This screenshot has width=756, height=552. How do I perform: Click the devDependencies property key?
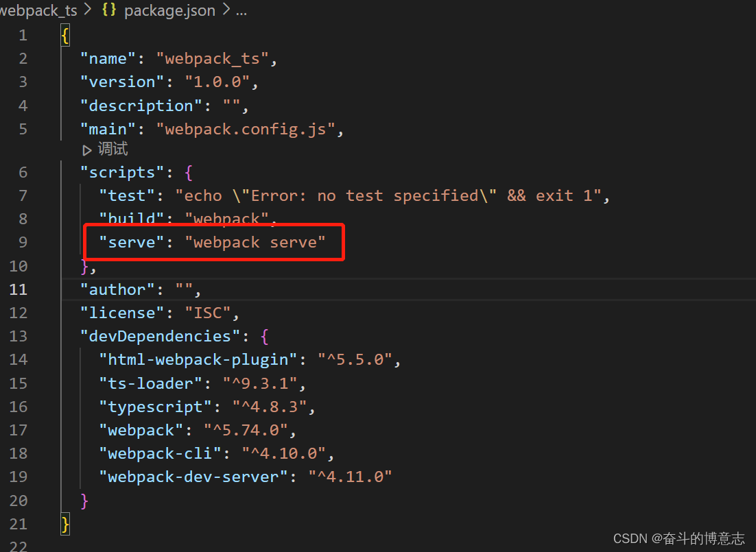160,335
